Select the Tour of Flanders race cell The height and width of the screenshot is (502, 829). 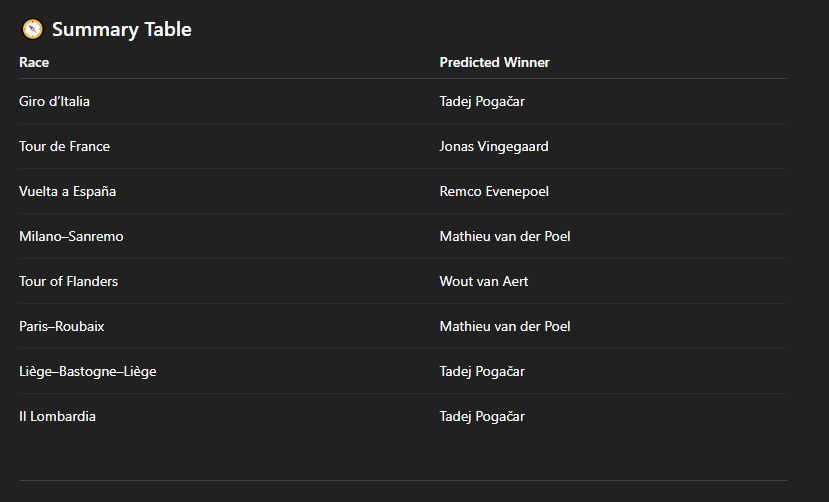point(68,281)
